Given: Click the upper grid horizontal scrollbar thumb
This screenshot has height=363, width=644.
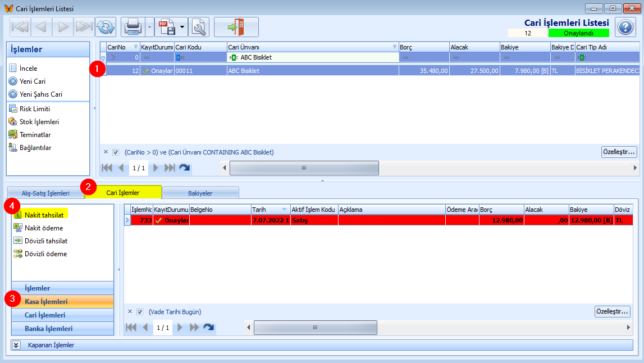Looking at the screenshot, I should coord(304,168).
